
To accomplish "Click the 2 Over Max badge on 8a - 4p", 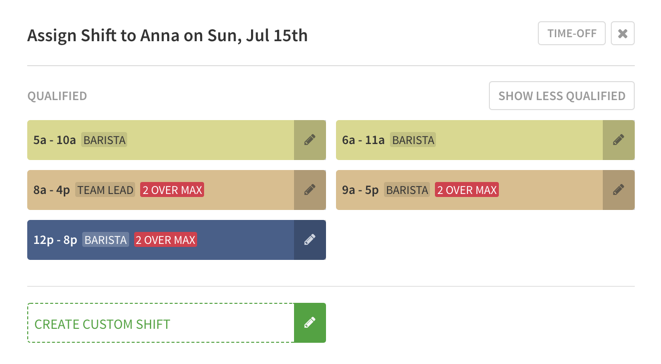I will pos(172,190).
